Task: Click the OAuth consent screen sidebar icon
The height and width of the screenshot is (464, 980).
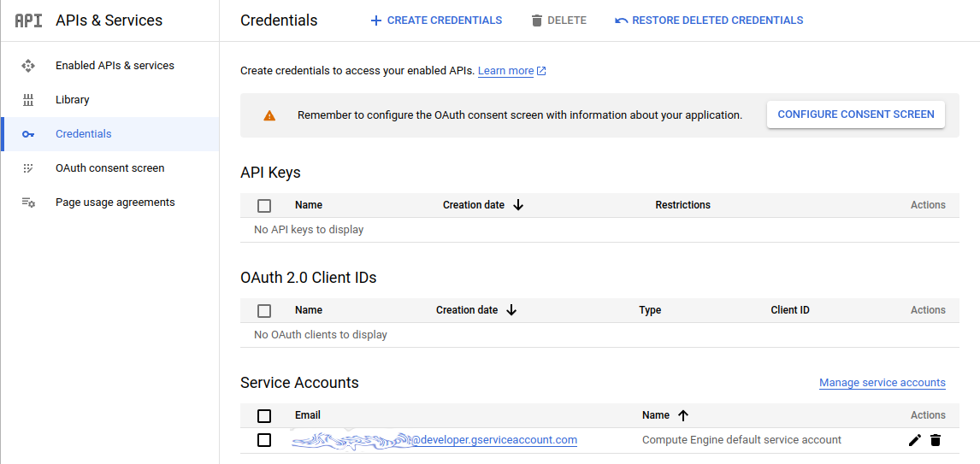Action: click(x=28, y=168)
